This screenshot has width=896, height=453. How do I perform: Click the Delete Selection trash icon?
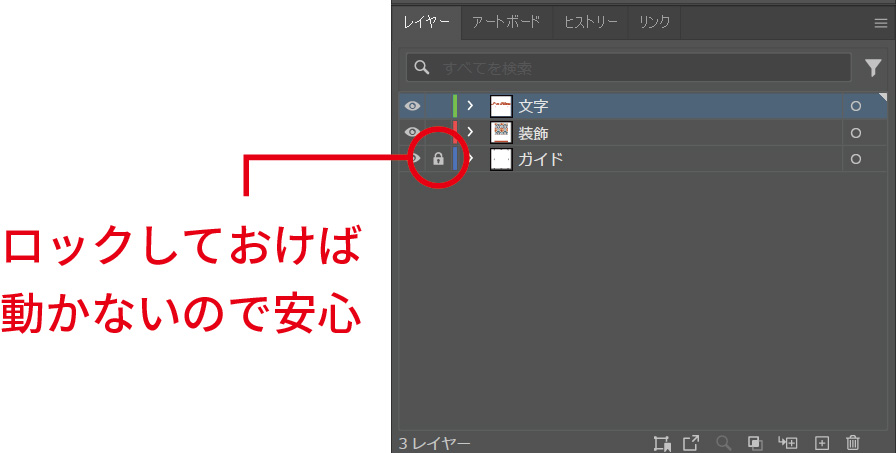(853, 443)
